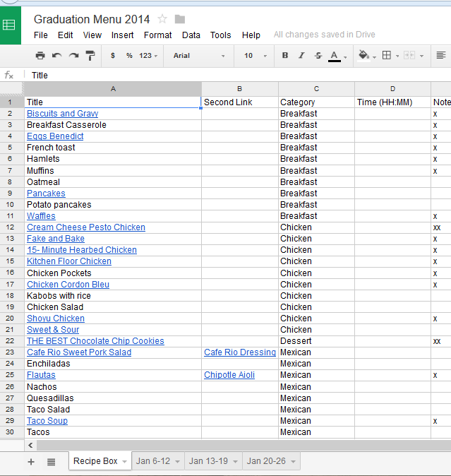Viewport: 451px width, 476px height.
Task: Open the 123 more formats dropdown
Action: (148, 56)
